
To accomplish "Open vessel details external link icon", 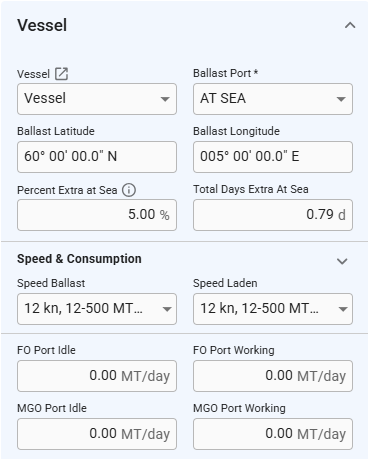I will coord(61,74).
